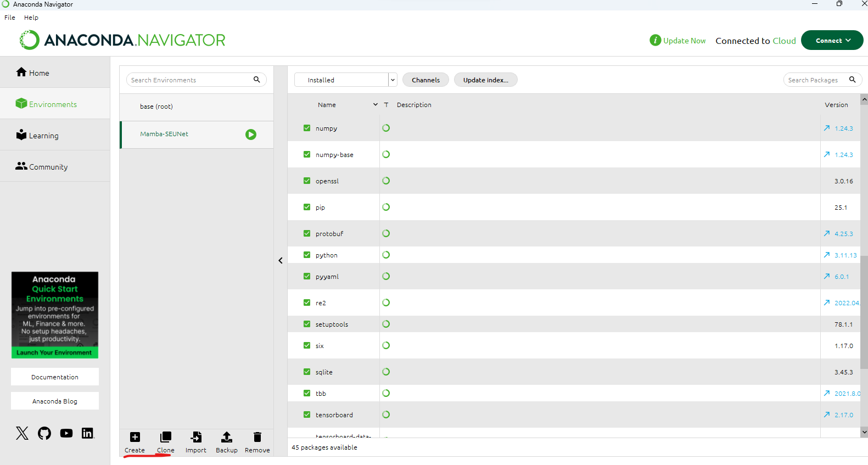
Task: Click the update arrow for tbb version
Action: point(827,393)
